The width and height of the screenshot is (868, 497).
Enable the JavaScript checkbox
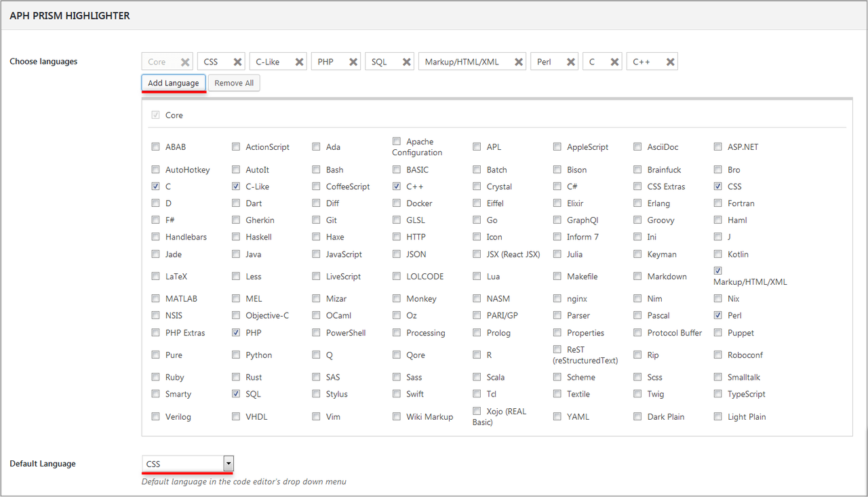(317, 254)
